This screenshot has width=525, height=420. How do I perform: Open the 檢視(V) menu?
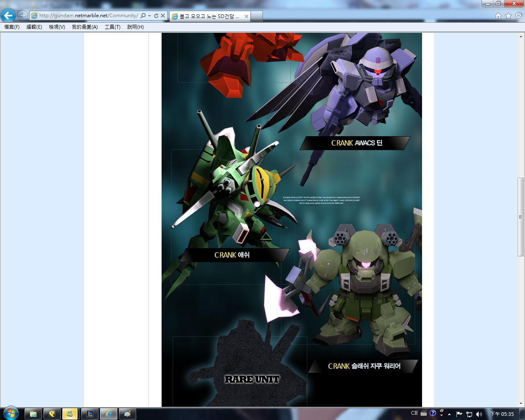pyautogui.click(x=57, y=27)
